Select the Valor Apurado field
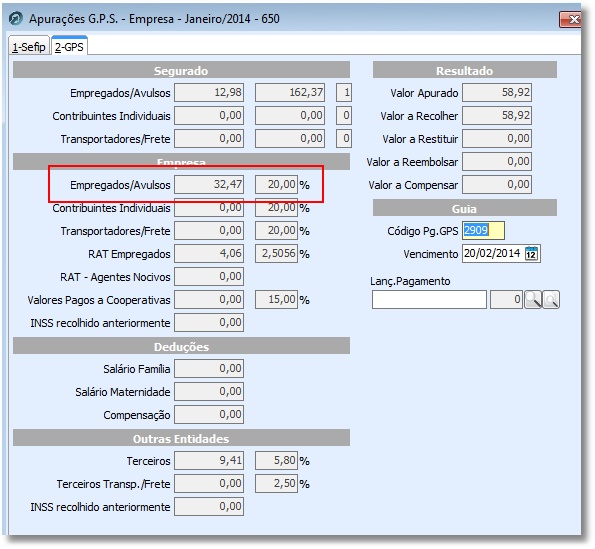 tap(497, 93)
